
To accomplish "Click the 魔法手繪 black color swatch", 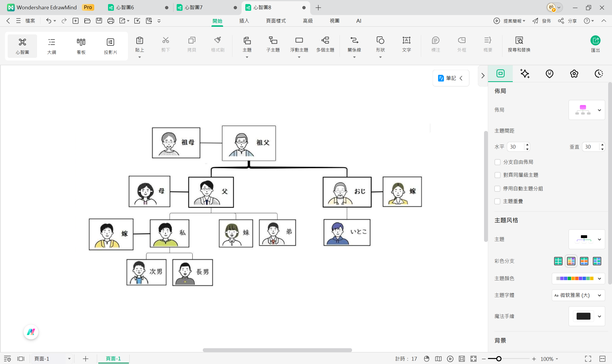I will coord(583,316).
